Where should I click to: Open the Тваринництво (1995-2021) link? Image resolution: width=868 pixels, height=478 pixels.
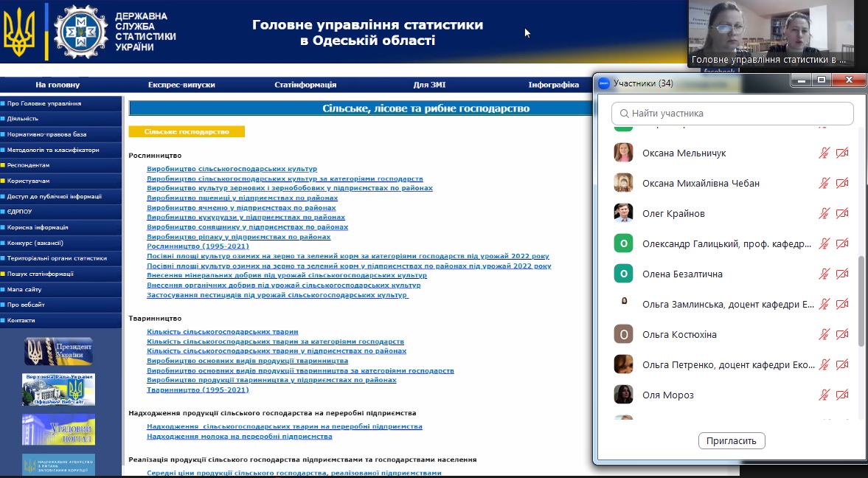pyautogui.click(x=198, y=389)
